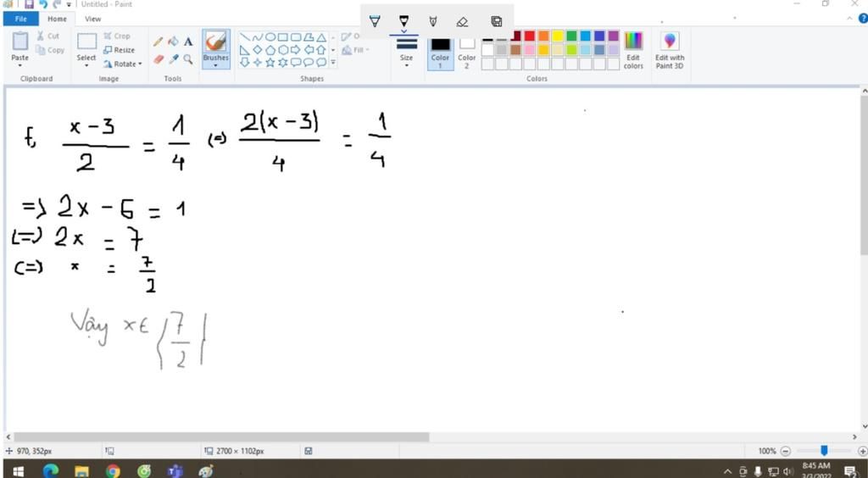Click the horizontal scrollbar thumb
Viewport: 868px width, 478px height.
221,437
